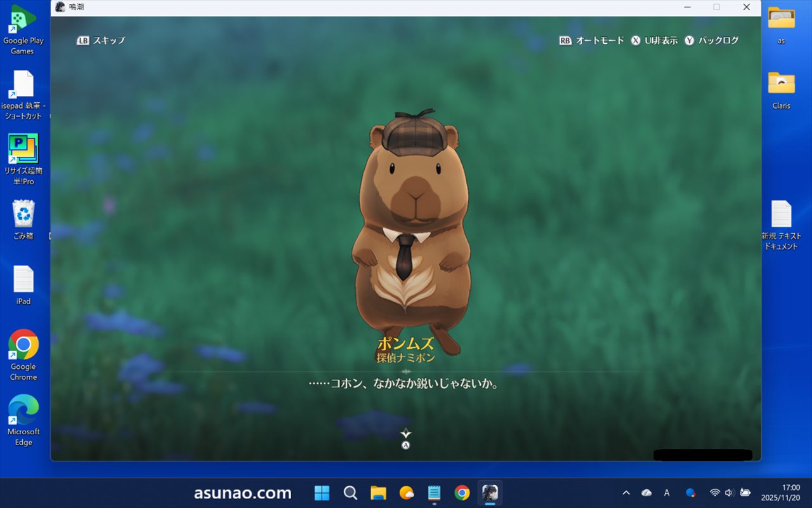Select the リサイズ超簡単!Pro desktop icon
This screenshot has width=812, height=508.
(x=23, y=159)
